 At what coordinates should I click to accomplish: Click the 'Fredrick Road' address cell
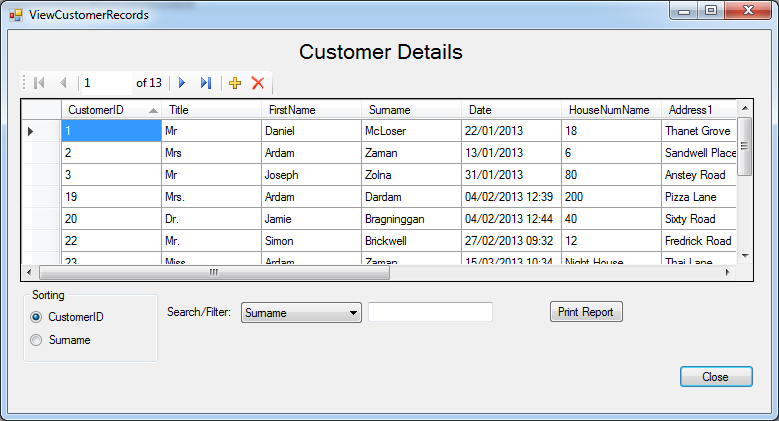tap(699, 241)
